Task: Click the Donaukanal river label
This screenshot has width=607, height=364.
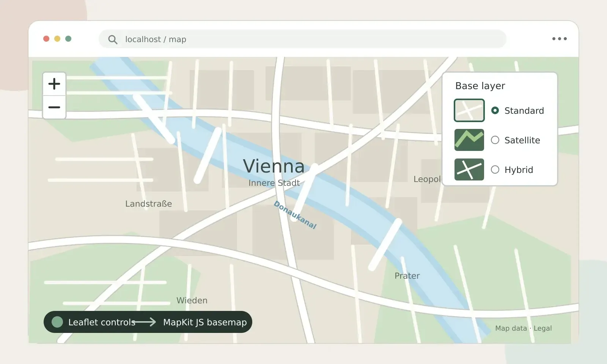Action: click(x=295, y=215)
